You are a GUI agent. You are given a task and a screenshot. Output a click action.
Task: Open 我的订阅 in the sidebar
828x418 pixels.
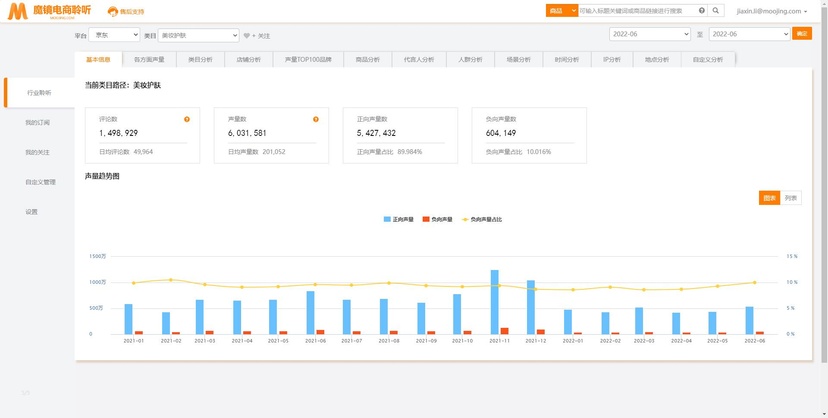coord(37,122)
